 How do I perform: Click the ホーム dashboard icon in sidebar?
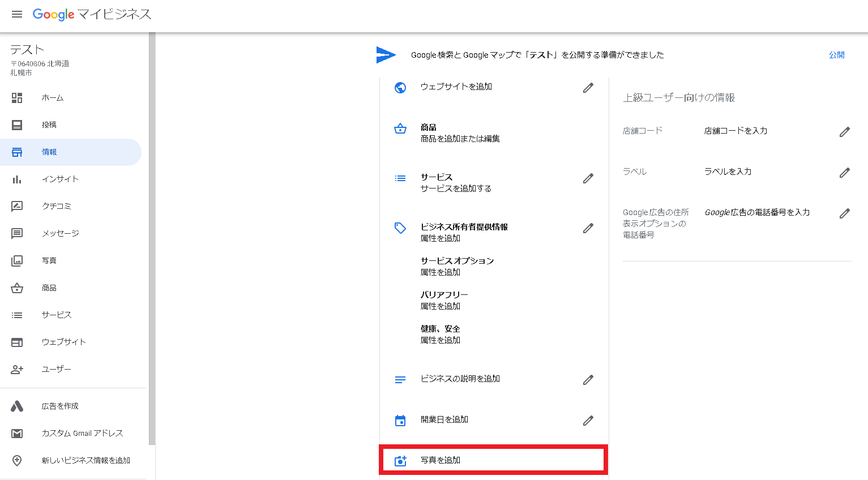click(17, 98)
